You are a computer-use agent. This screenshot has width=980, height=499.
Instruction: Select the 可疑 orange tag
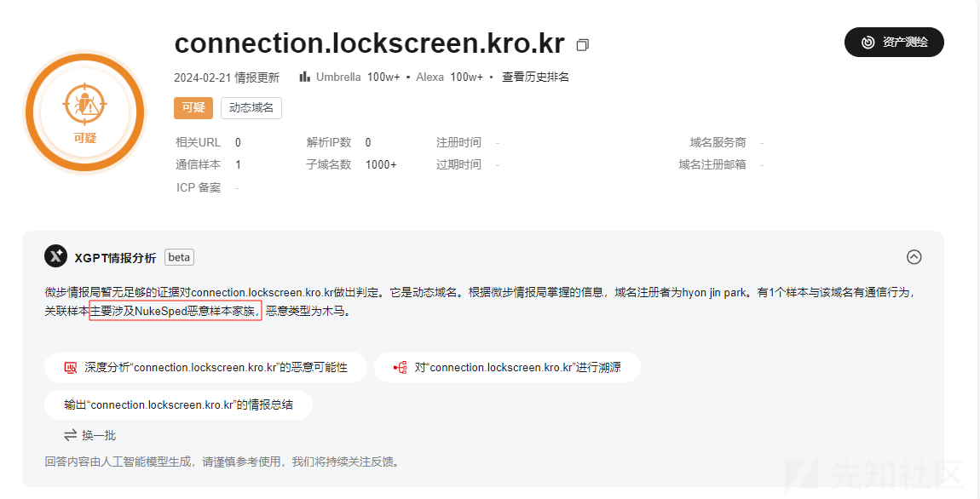pos(193,107)
